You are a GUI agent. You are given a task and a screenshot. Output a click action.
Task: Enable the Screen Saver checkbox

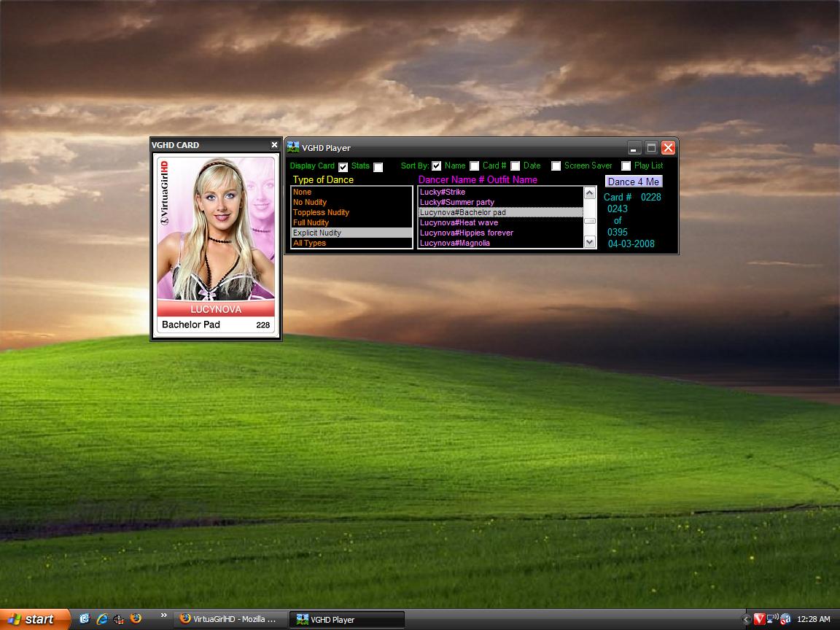tap(556, 166)
